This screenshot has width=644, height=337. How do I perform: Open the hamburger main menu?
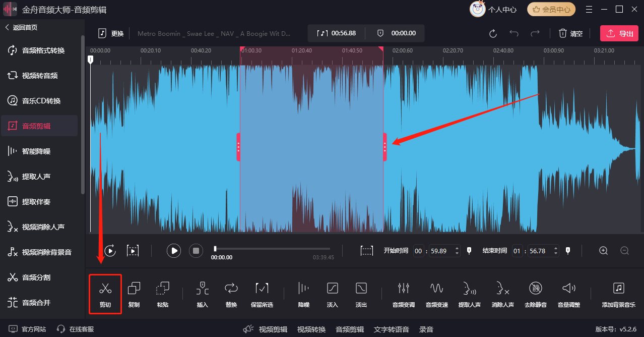(x=589, y=9)
